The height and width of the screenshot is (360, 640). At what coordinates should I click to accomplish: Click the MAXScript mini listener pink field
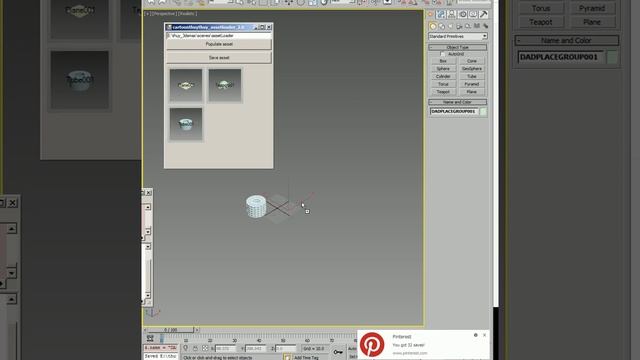(160, 348)
